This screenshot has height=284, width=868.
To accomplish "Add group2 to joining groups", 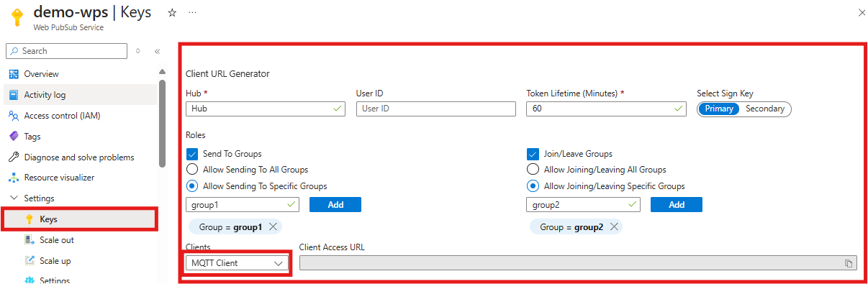I will [x=677, y=205].
